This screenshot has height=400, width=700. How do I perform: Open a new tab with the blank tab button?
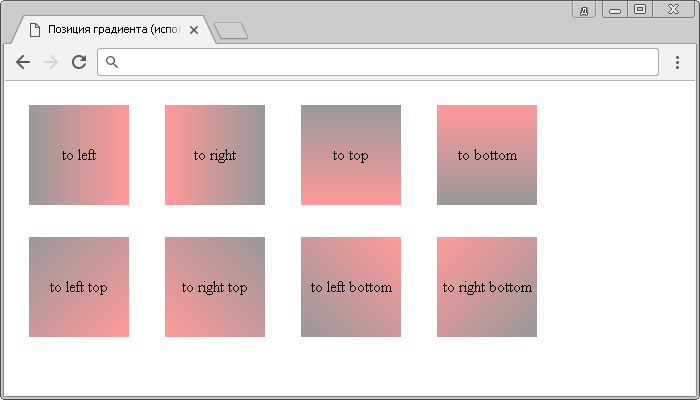coord(231,30)
